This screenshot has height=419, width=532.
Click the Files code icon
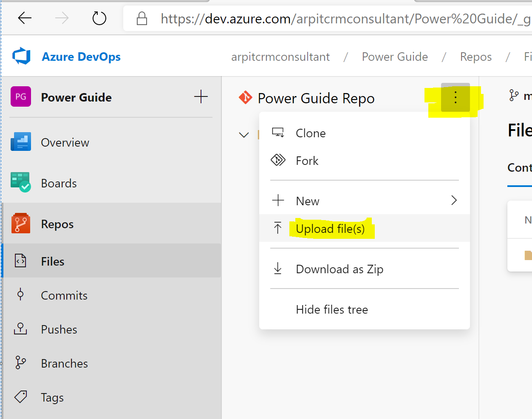[x=20, y=260]
